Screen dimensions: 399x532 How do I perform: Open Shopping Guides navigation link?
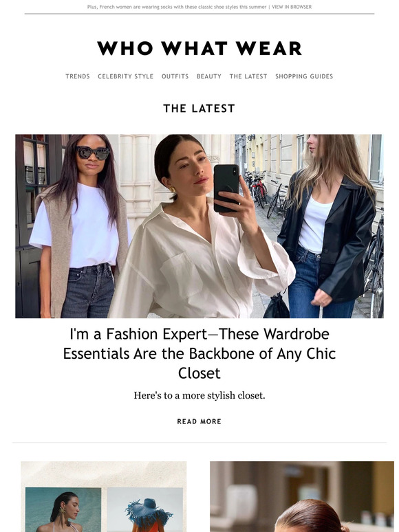point(304,76)
